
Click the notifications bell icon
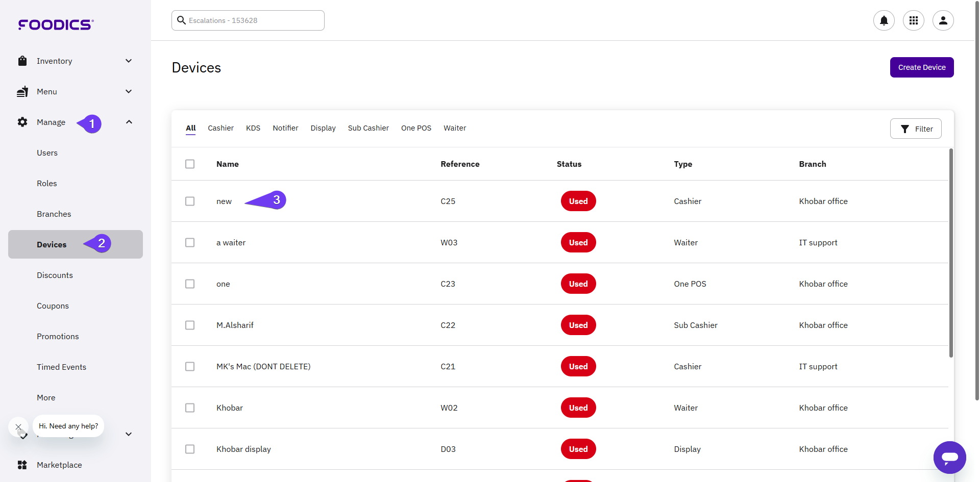[884, 20]
